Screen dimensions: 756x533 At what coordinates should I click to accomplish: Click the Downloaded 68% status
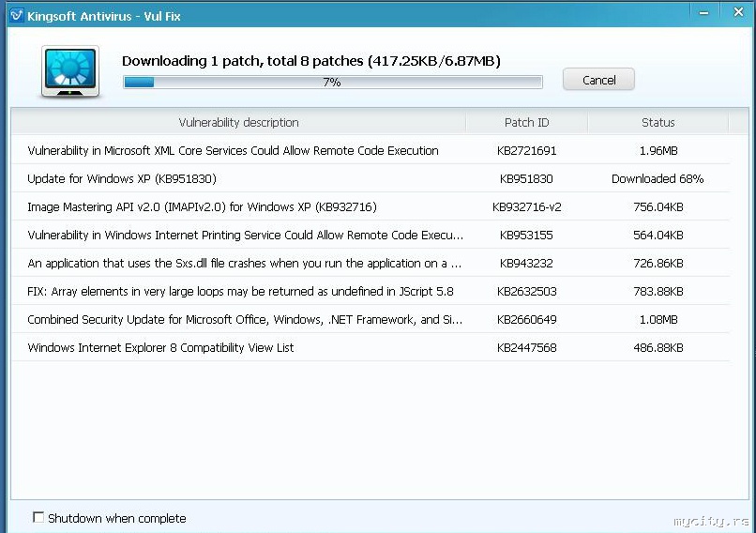point(658,178)
